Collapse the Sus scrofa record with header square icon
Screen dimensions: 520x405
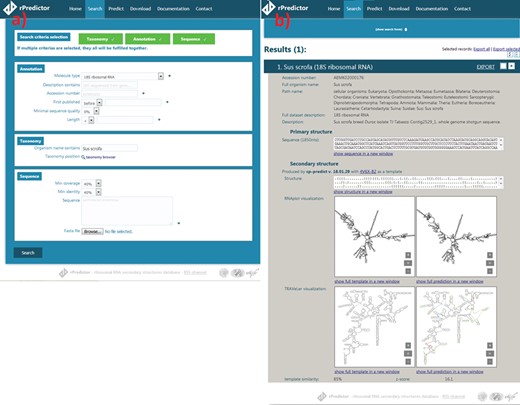click(511, 66)
